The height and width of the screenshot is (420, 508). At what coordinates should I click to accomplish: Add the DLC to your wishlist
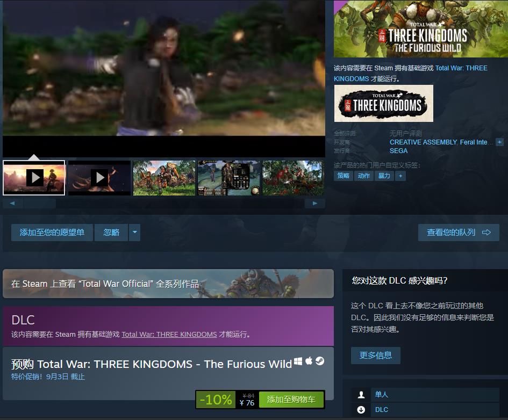(52, 233)
